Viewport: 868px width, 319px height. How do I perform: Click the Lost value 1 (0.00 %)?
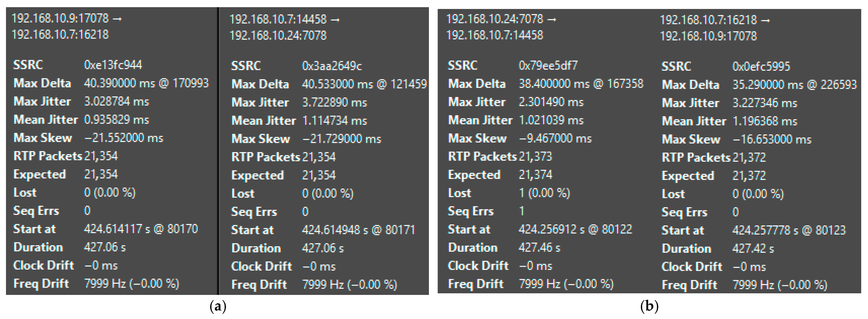(544, 193)
